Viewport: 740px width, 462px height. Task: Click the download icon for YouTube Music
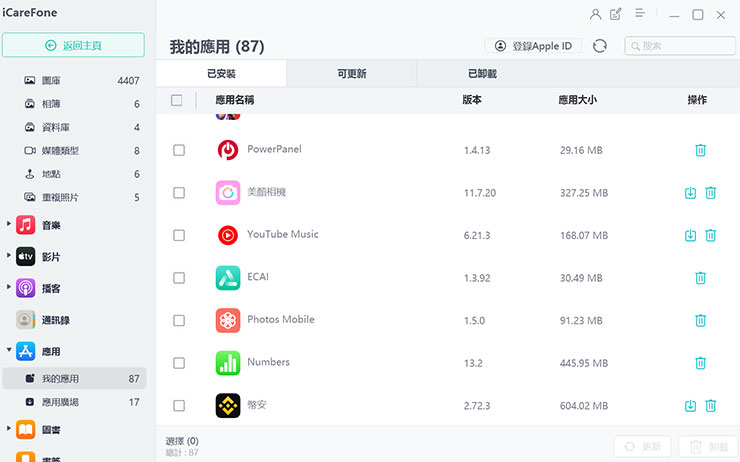tap(690, 235)
